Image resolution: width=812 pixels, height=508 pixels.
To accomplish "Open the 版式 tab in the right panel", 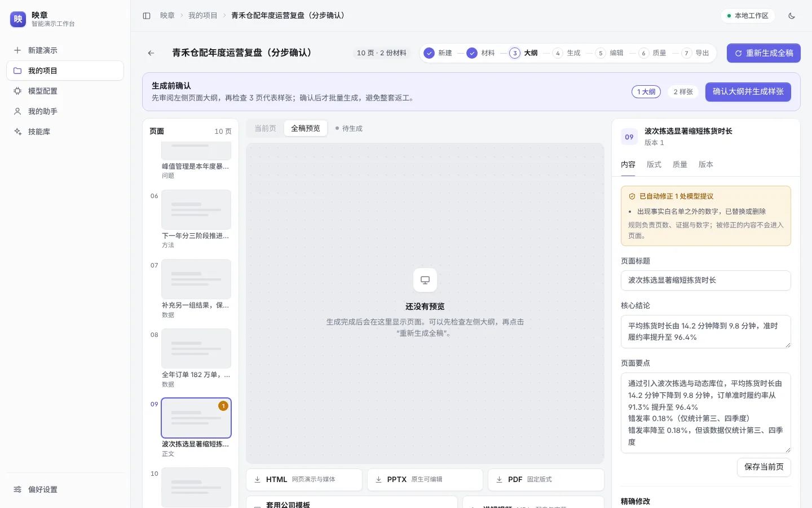I will click(654, 165).
